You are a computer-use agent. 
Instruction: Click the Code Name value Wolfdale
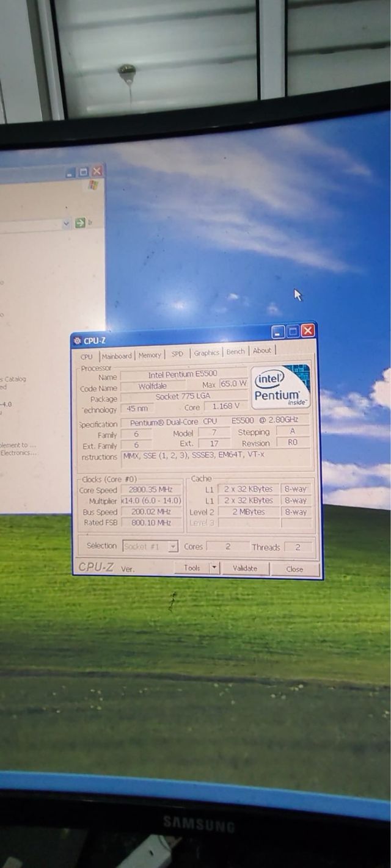pos(152,386)
